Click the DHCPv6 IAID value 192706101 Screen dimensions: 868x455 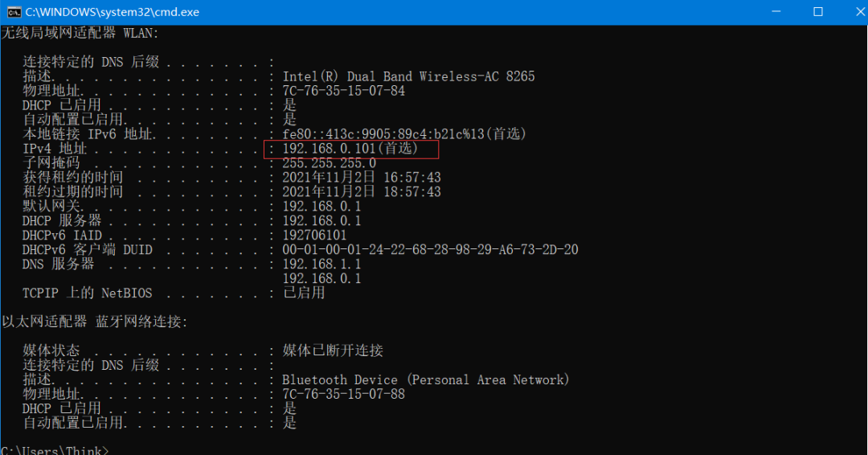coord(314,236)
